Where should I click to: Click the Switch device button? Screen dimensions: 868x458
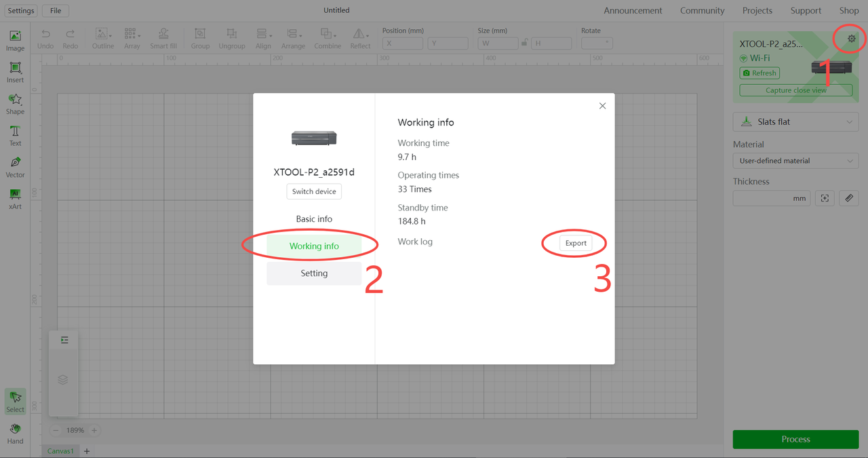(314, 191)
